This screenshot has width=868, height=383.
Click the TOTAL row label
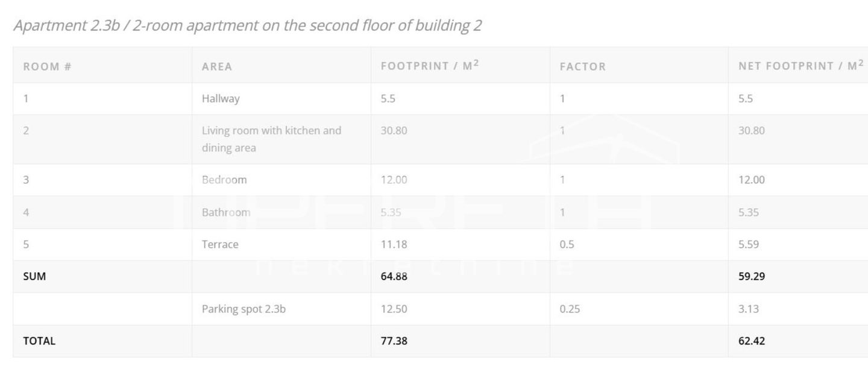(x=39, y=341)
